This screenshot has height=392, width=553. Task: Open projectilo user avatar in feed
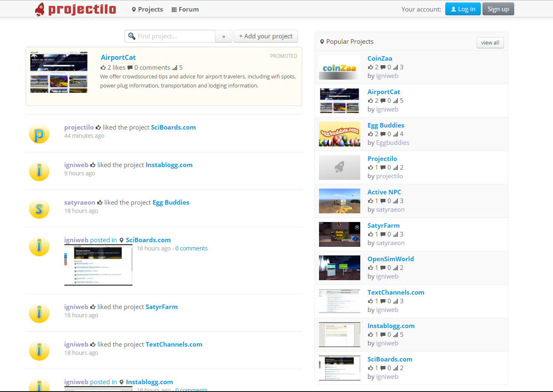(39, 134)
